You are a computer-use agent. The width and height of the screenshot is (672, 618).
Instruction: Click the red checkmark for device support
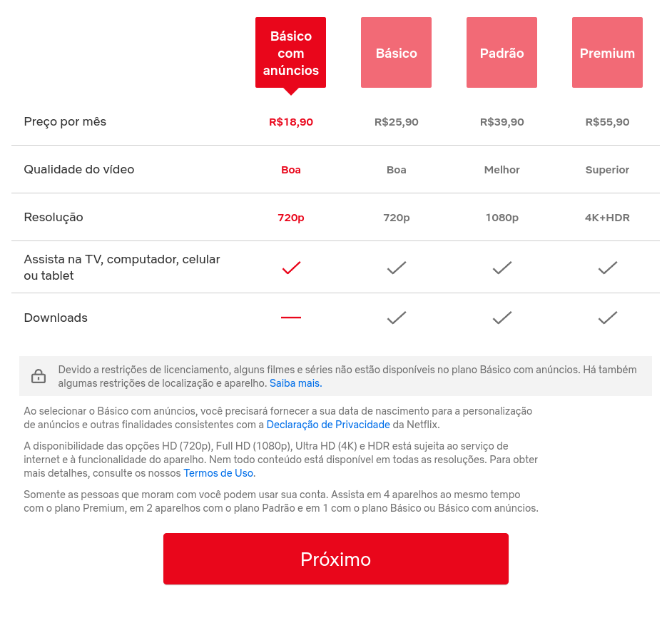[x=291, y=268]
